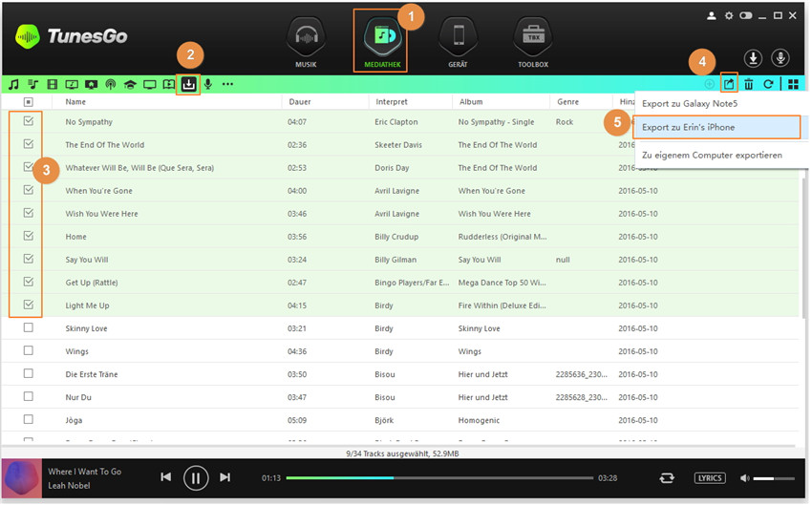Switch to the Gerät tab

pyautogui.click(x=458, y=43)
